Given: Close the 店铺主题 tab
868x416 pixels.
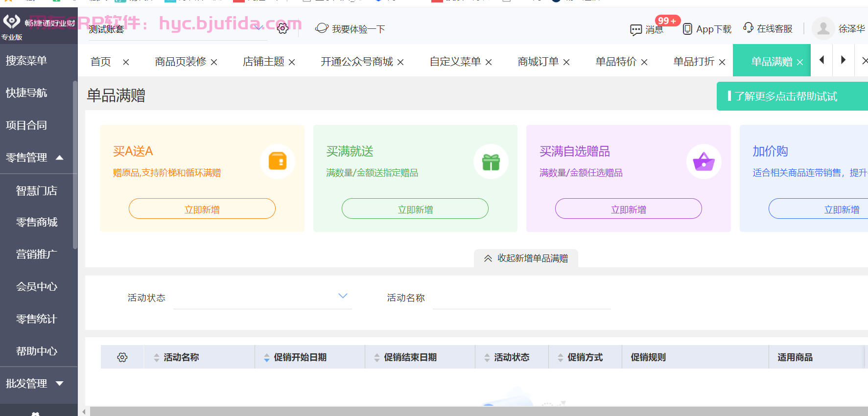Looking at the screenshot, I should [292, 62].
